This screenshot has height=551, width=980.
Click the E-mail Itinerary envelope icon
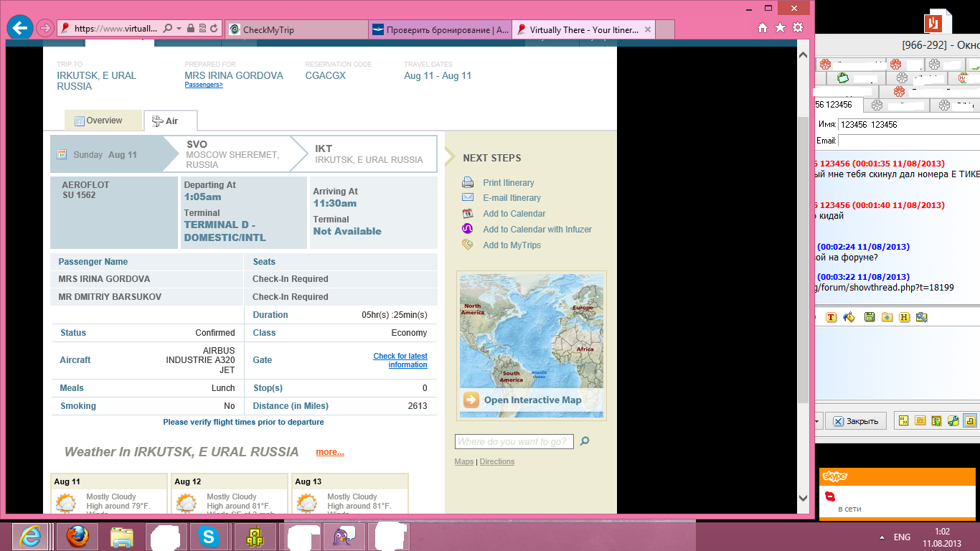[468, 197]
